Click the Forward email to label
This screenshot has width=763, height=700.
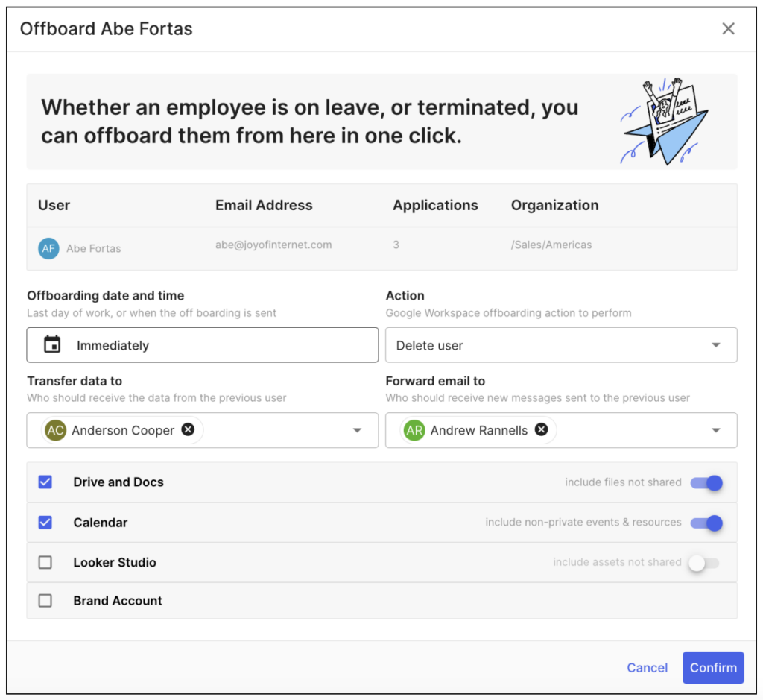(x=435, y=381)
